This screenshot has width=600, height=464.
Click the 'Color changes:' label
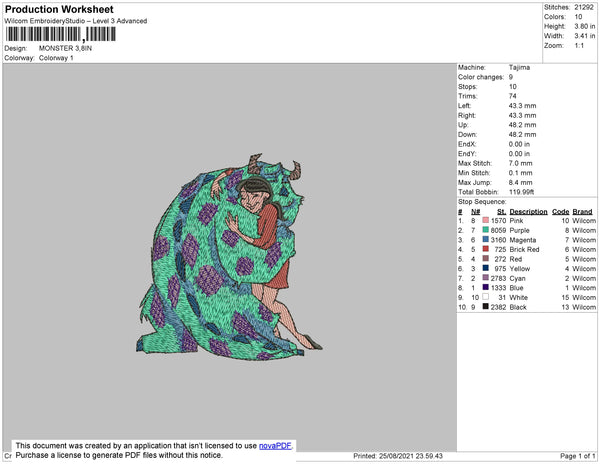pos(481,77)
